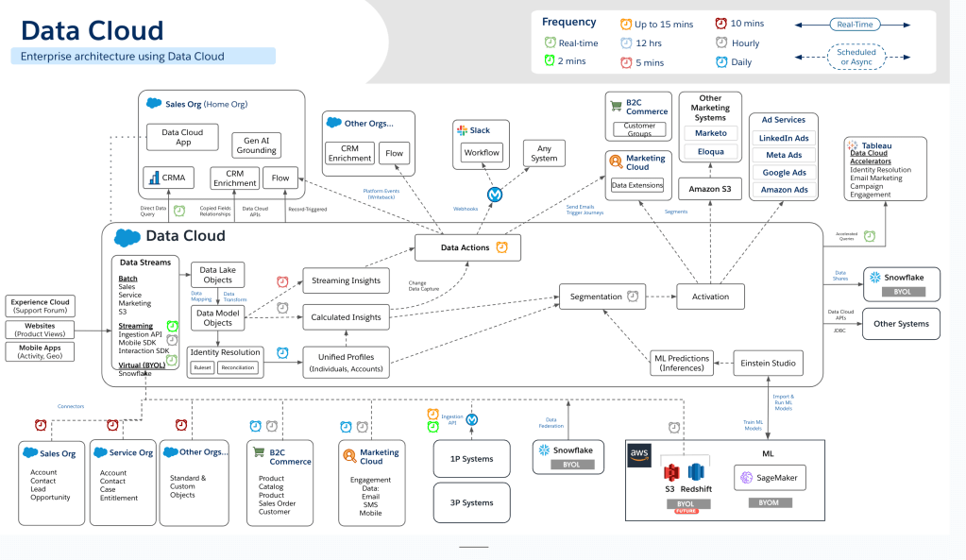Click the snowflake icon in the bottom Snowflake box
This screenshot has width=966, height=560.
click(544, 450)
